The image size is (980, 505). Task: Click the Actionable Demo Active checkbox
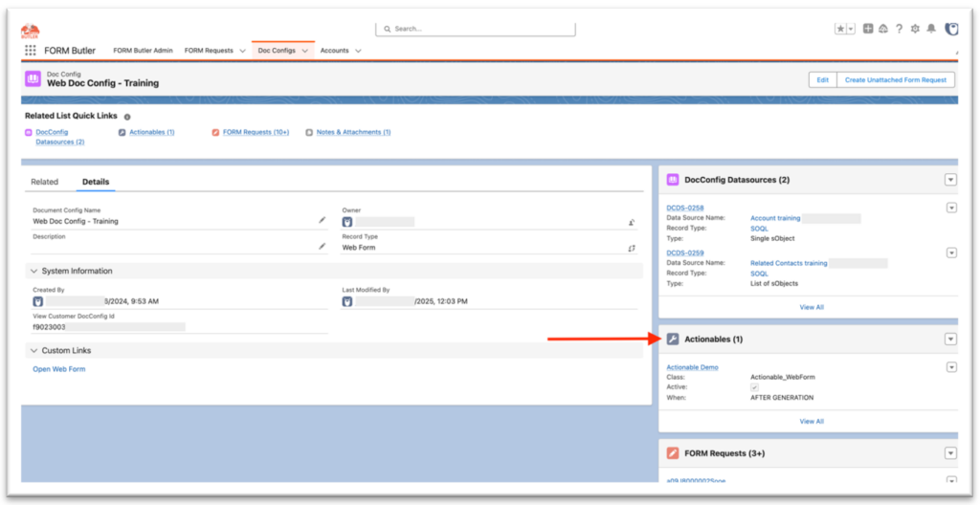(x=754, y=387)
